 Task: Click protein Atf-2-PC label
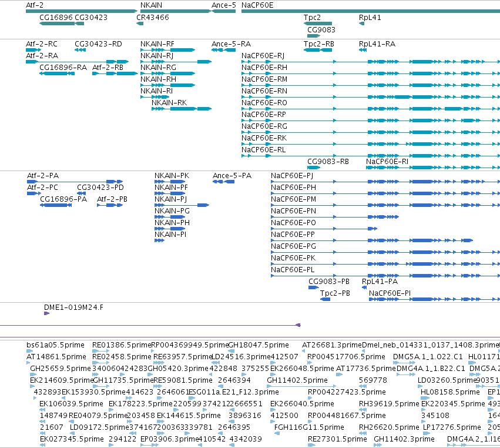(42, 188)
